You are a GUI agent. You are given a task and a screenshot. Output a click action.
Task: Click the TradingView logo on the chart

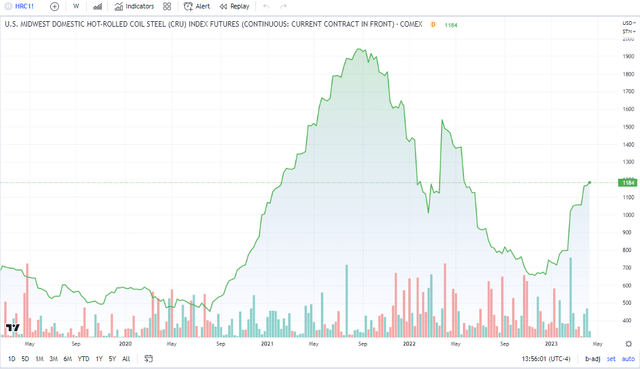click(13, 327)
